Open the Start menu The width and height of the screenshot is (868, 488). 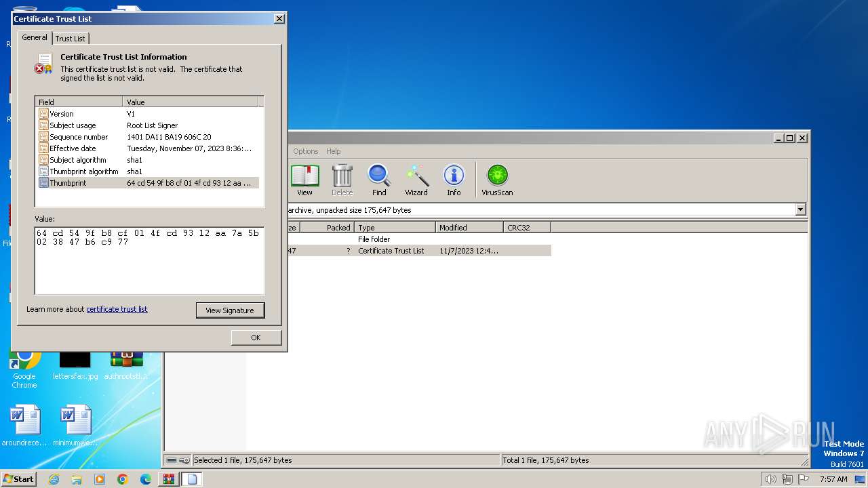click(x=19, y=479)
